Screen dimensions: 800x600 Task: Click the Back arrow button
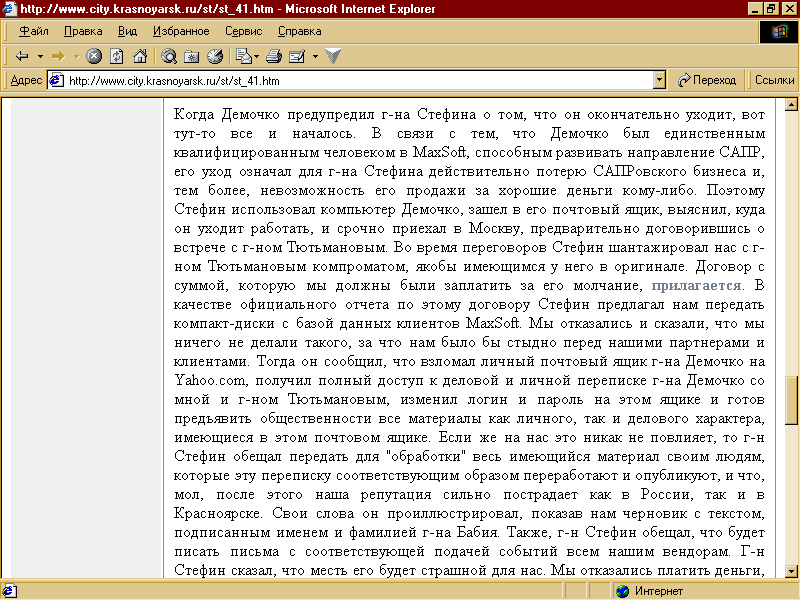click(x=22, y=56)
